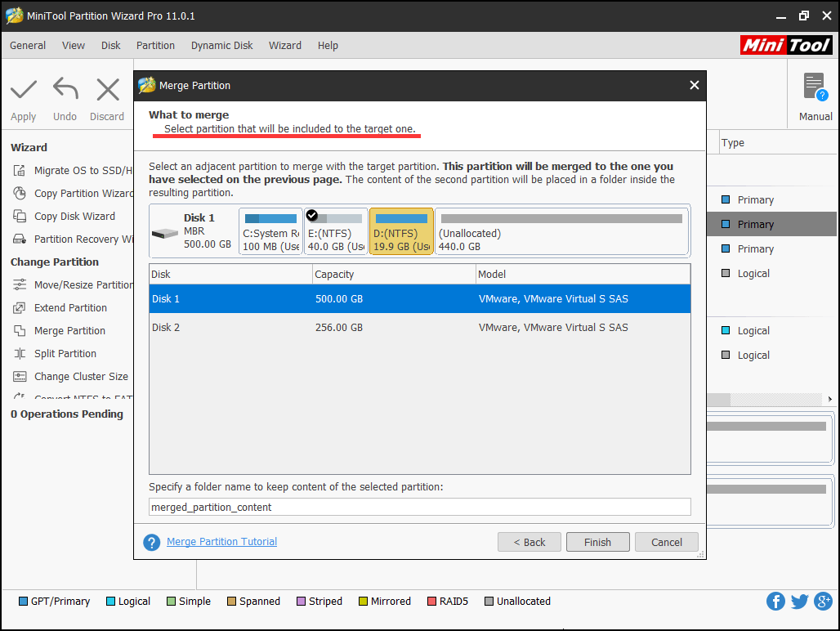Click the MiniTool logo
The image size is (840, 631).
pos(786,45)
